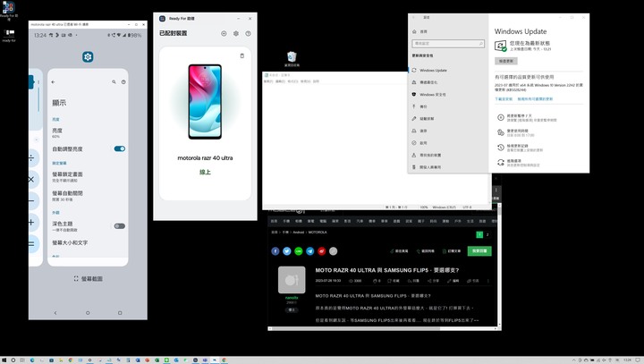Click Home in the Windows Settings sidebar
The image size is (644, 364).
coord(420,31)
